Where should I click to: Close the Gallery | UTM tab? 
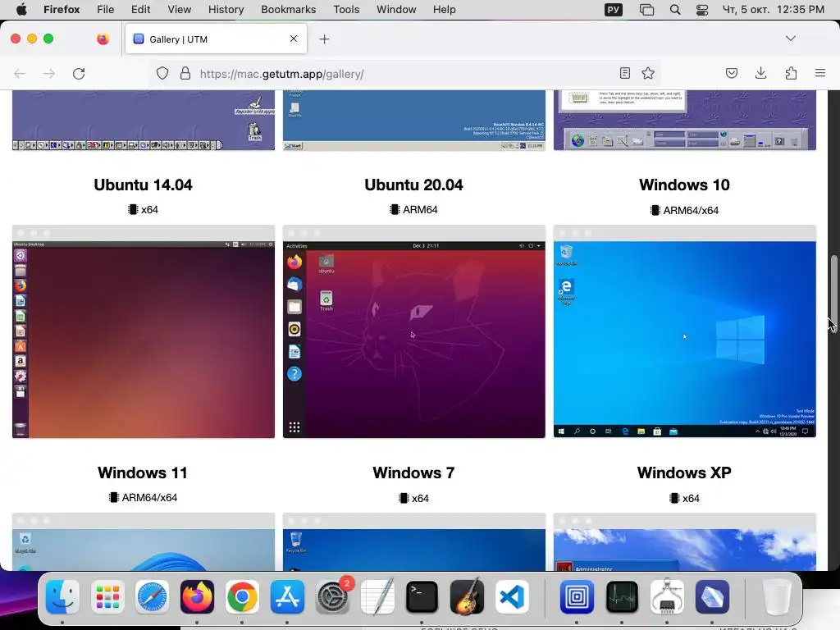294,39
